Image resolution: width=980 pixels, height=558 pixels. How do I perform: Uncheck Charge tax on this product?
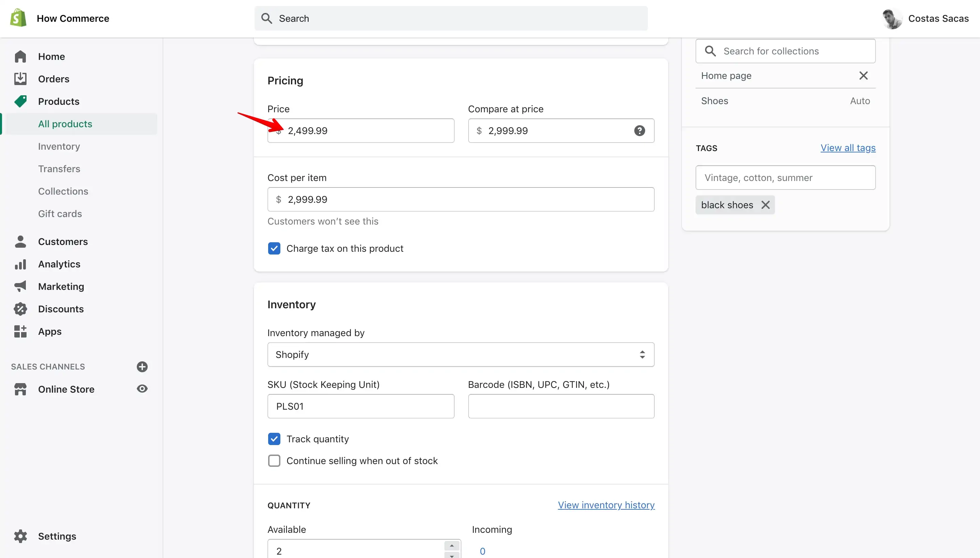click(x=274, y=248)
